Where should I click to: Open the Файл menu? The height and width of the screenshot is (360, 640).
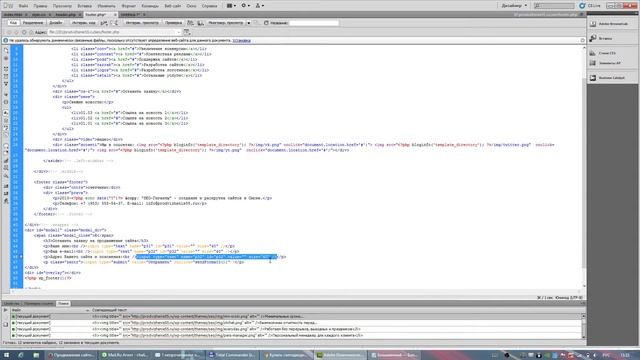[23, 6]
